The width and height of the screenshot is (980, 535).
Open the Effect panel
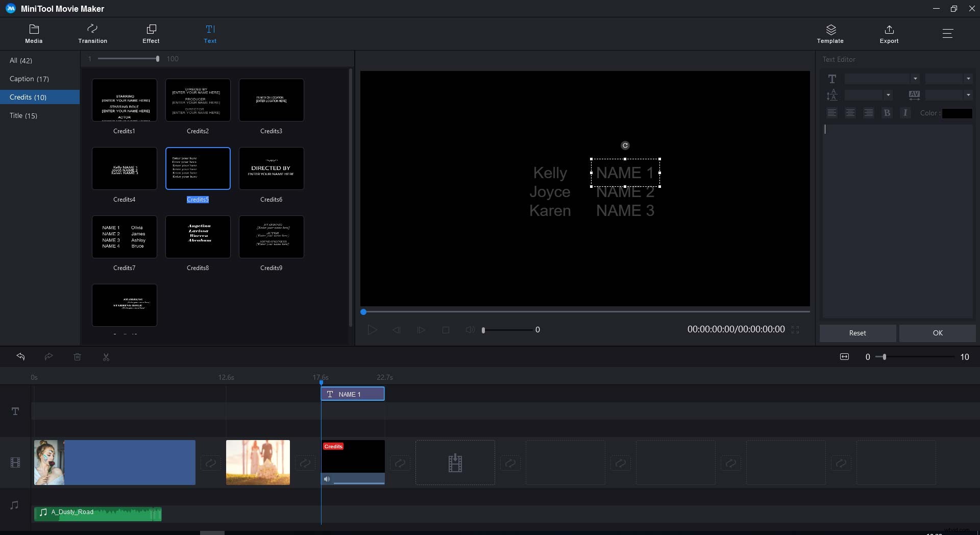pos(151,33)
